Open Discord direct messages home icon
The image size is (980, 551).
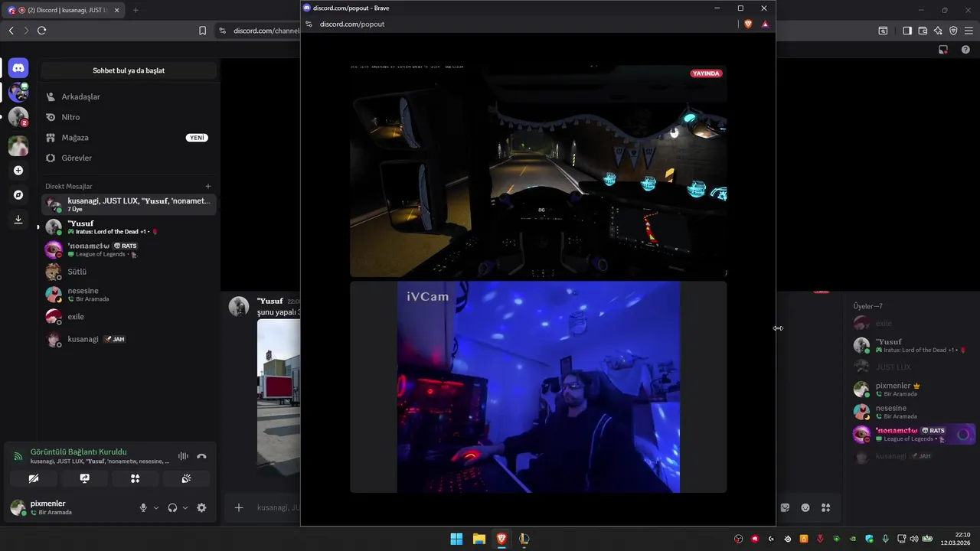(18, 68)
